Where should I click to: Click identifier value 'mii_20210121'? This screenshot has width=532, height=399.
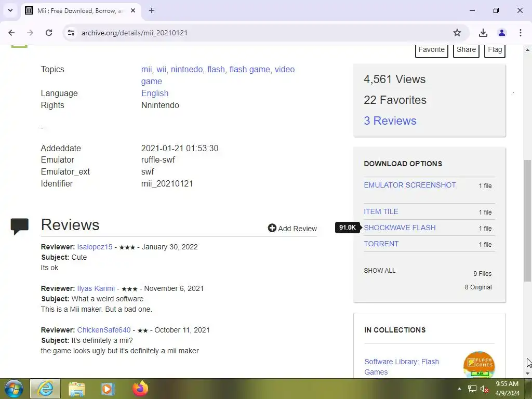click(167, 183)
